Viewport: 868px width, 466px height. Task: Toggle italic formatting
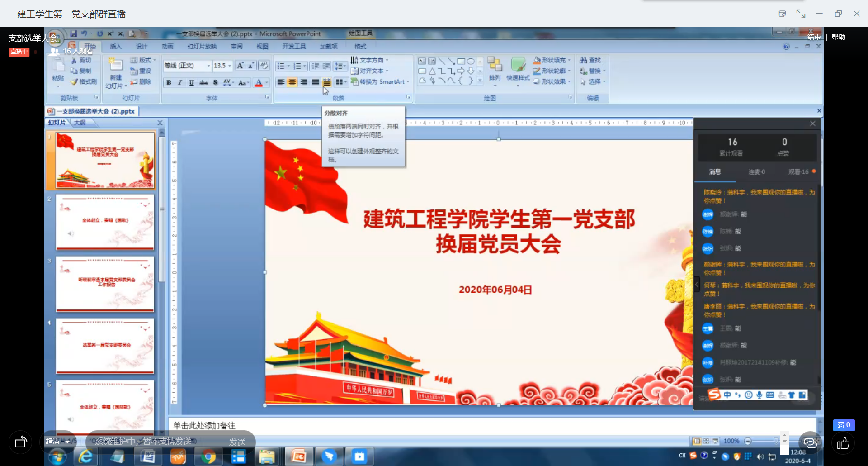pyautogui.click(x=180, y=82)
